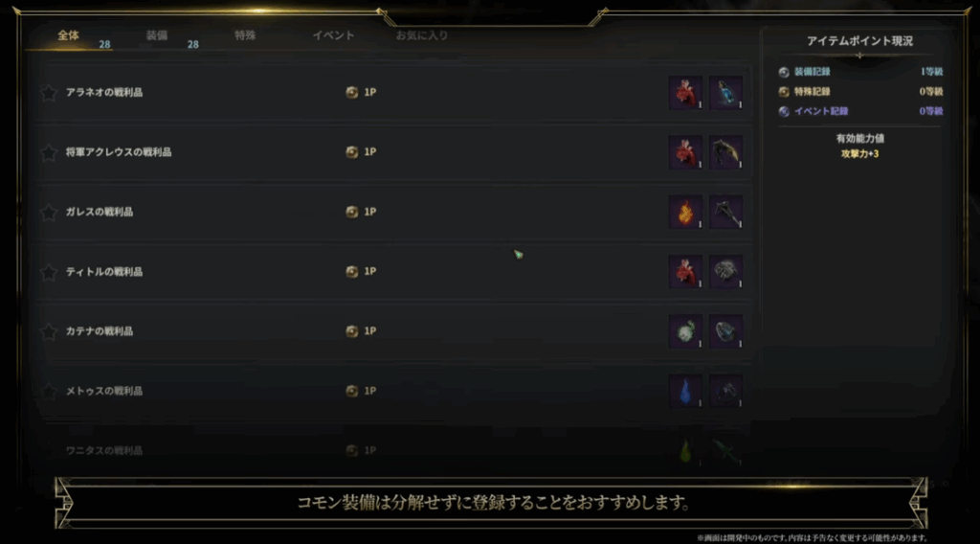Viewport: 980px width, 544px height.
Task: Favorite the アラネオの戦利品 entry star
Action: (49, 93)
